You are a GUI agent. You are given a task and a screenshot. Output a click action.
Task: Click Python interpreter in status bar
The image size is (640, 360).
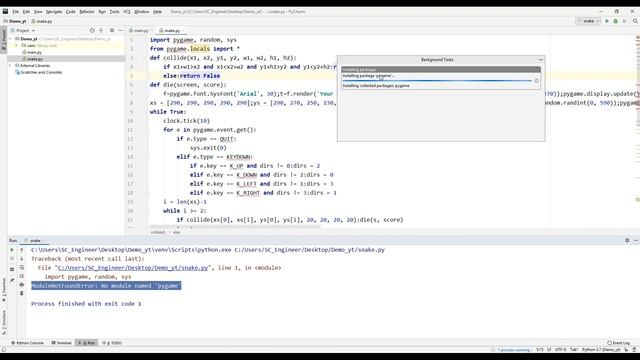point(601,350)
